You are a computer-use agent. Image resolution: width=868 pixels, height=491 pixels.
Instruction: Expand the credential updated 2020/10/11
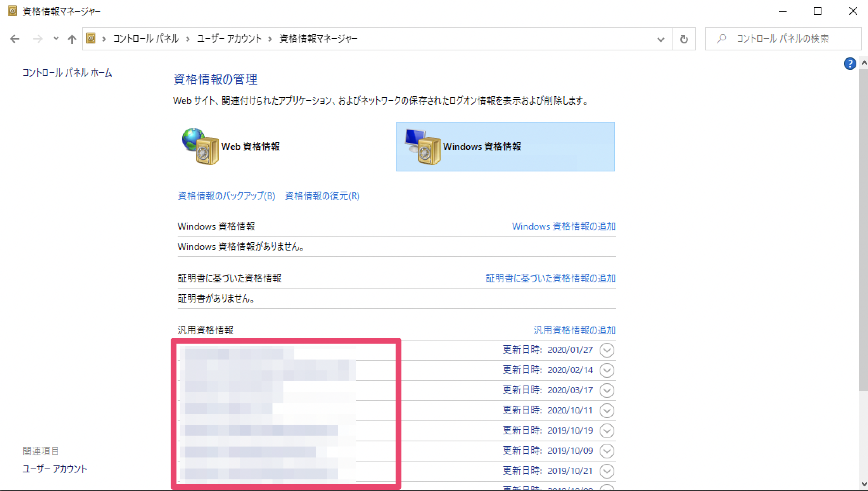click(x=607, y=411)
